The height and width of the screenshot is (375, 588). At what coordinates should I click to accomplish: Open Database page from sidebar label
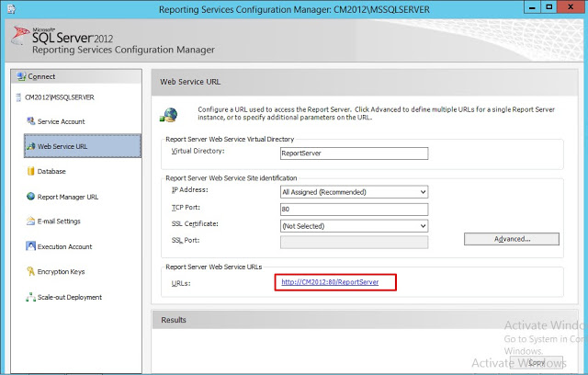tap(51, 171)
